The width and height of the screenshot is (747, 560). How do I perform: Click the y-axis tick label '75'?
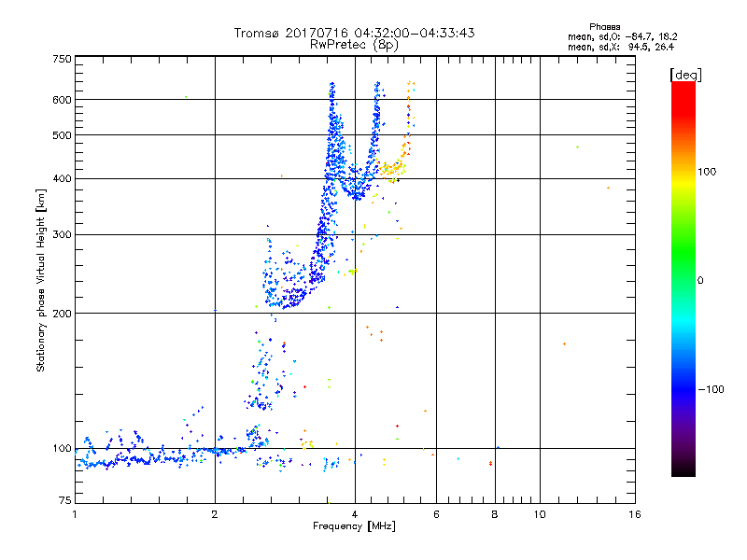[x=65, y=500]
